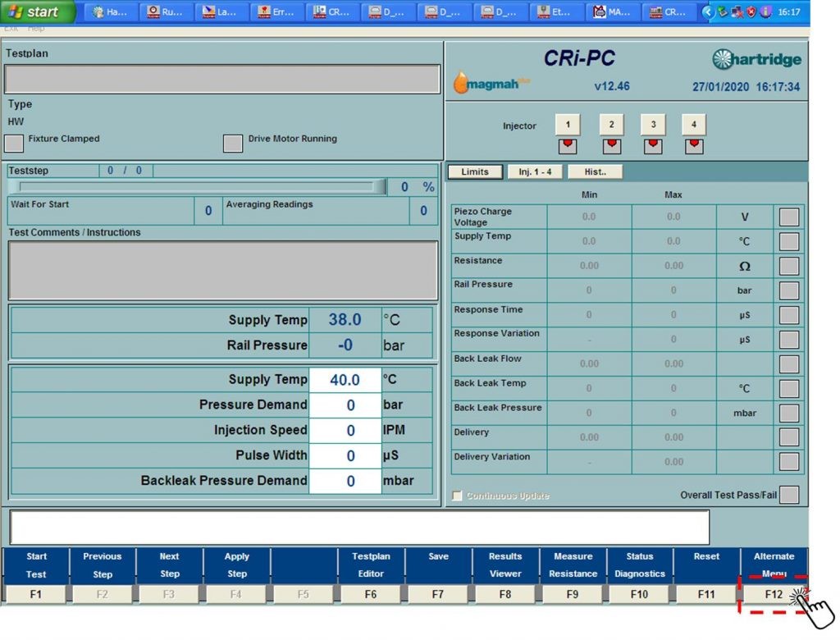Tick the Response Variation row checkbox
The image size is (840, 640).
[788, 340]
